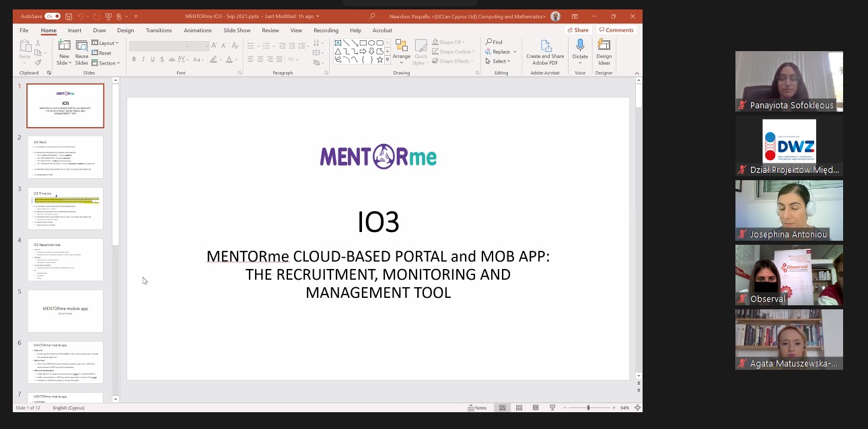Image resolution: width=868 pixels, height=429 pixels.
Task: Collapse the ribbon with the chevron
Action: coord(638,73)
